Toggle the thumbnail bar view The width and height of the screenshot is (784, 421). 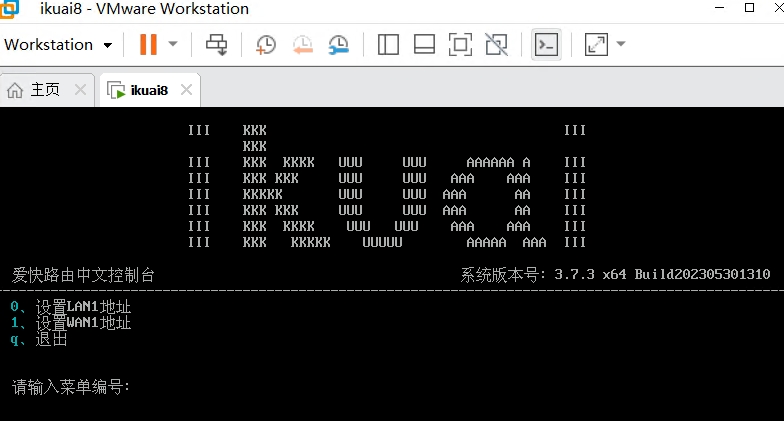tap(424, 44)
